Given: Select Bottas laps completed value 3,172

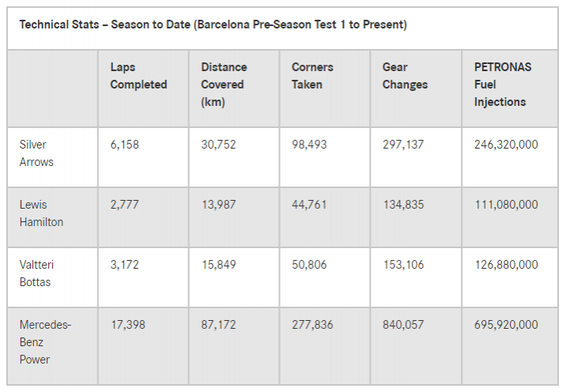Looking at the screenshot, I should [x=125, y=265].
